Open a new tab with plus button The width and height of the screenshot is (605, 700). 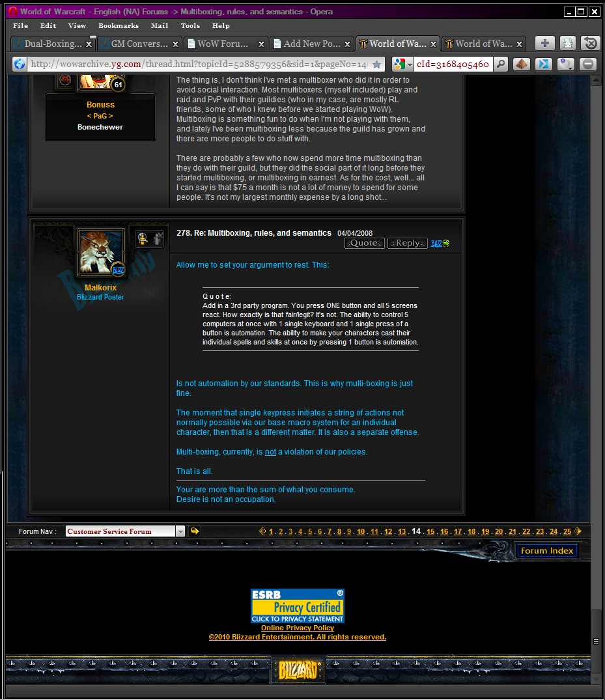coord(544,44)
